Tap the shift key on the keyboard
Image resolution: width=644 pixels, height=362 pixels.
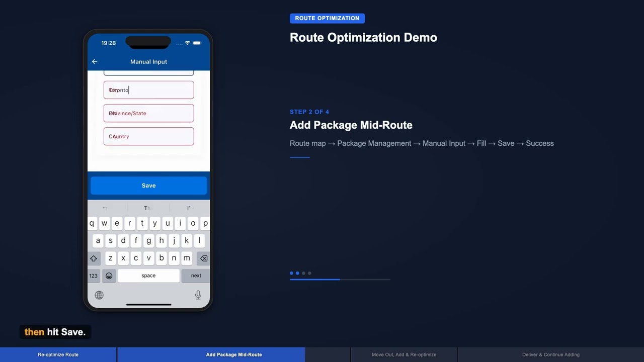(x=94, y=258)
